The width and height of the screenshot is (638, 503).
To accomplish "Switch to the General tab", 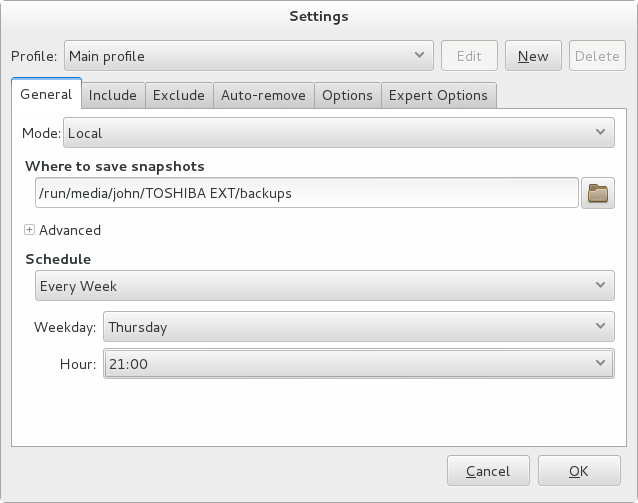I will tap(46, 95).
